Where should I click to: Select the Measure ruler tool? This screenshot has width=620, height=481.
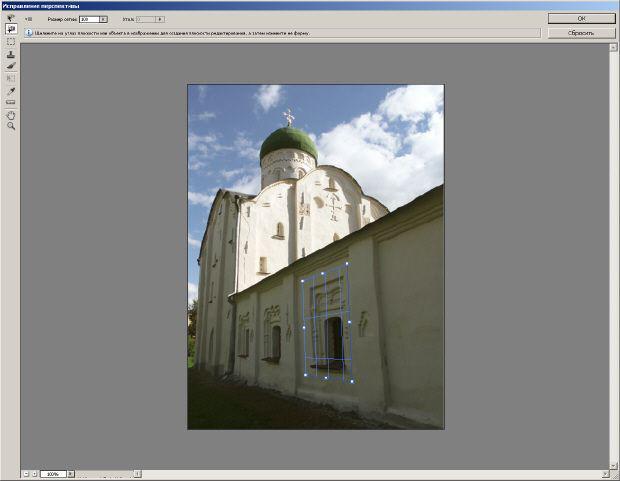tap(11, 102)
